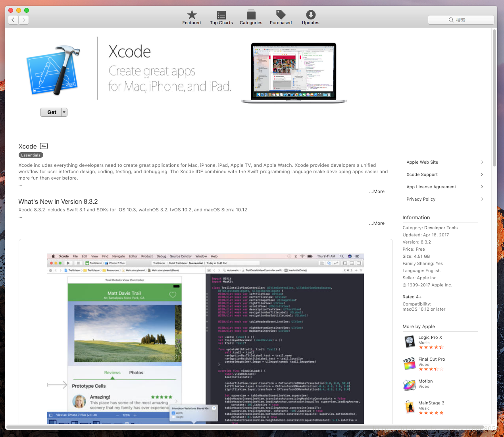Expand the description with ...More
This screenshot has width=504, height=437.
click(x=377, y=191)
